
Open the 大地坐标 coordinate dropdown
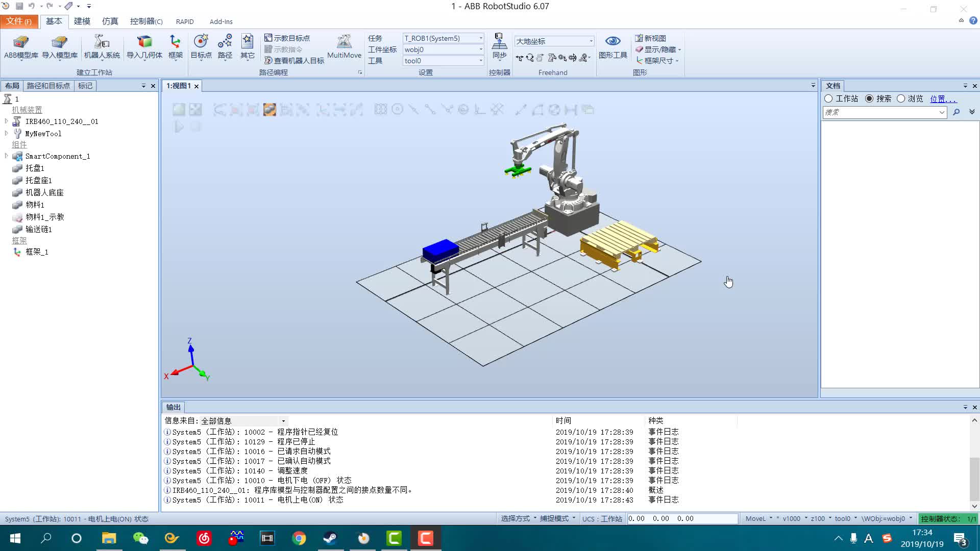click(554, 41)
